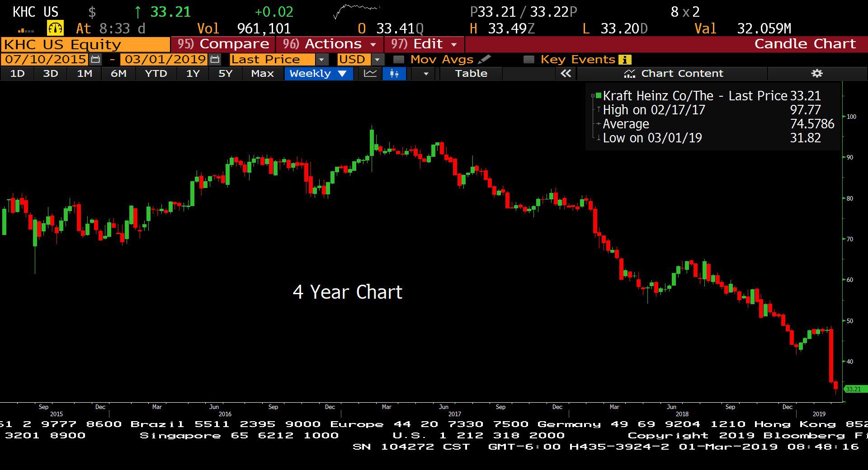868x470 pixels.
Task: Switch to line chart type
Action: click(370, 74)
